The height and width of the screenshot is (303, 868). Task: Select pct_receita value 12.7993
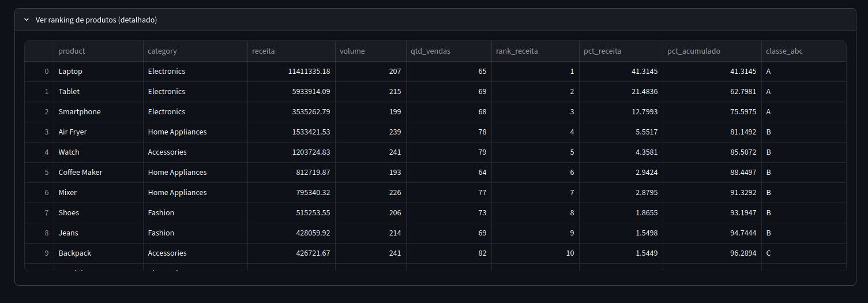coord(621,112)
